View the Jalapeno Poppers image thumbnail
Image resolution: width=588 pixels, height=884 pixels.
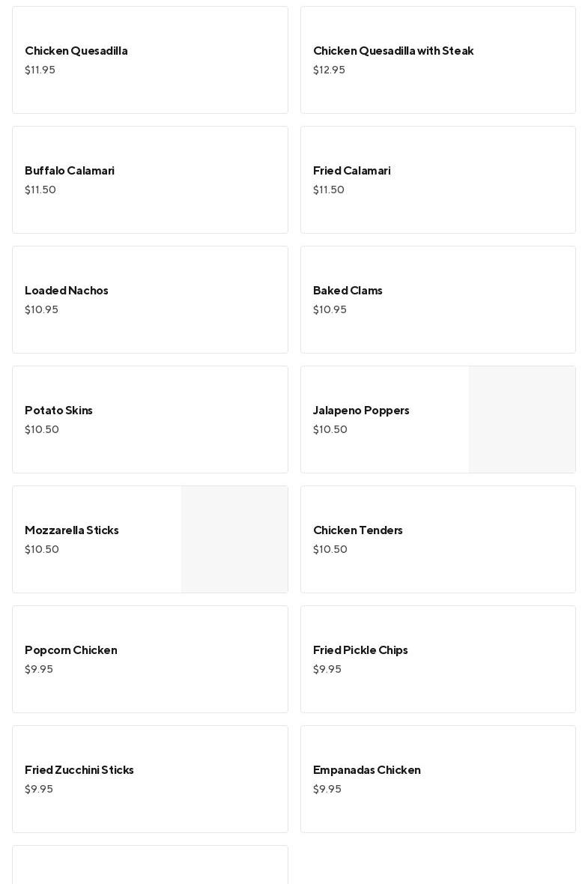(x=522, y=420)
